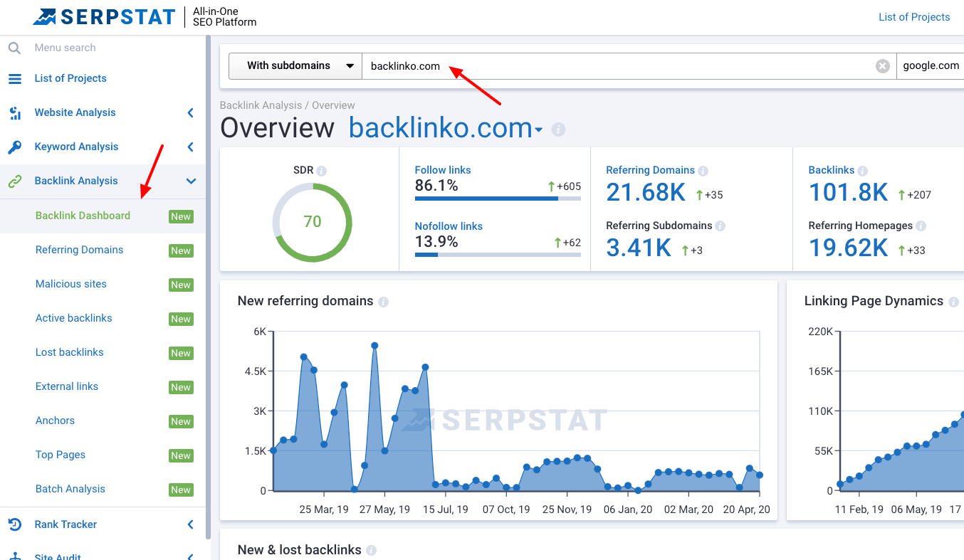Screen dimensions: 964x560
Task: Click info icon next to Backlinks metric
Action: pos(863,171)
